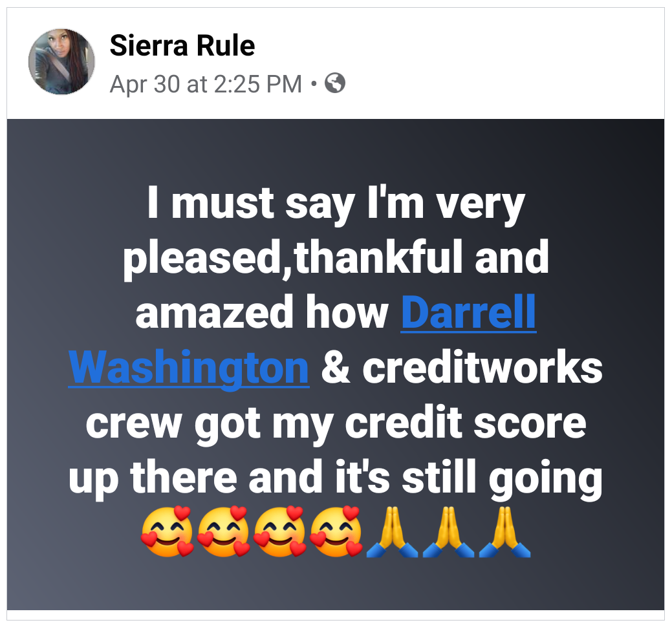Click the globe public audience icon

pyautogui.click(x=335, y=83)
